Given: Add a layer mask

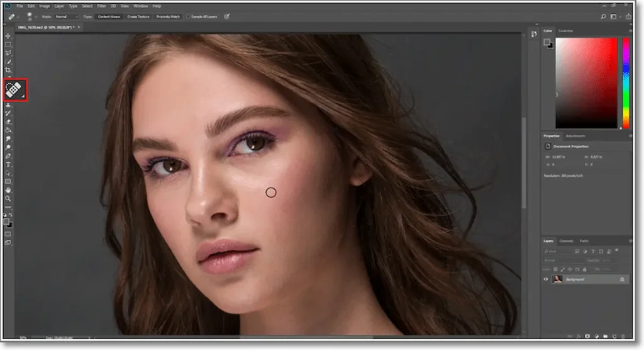Looking at the screenshot, I should (x=587, y=336).
